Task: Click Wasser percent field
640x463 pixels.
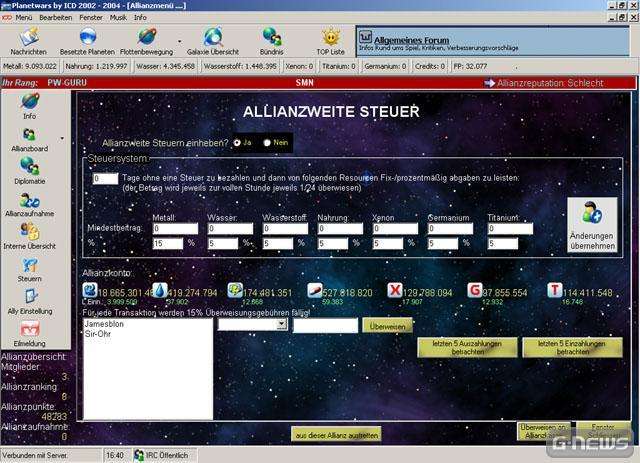Action: 223,244
